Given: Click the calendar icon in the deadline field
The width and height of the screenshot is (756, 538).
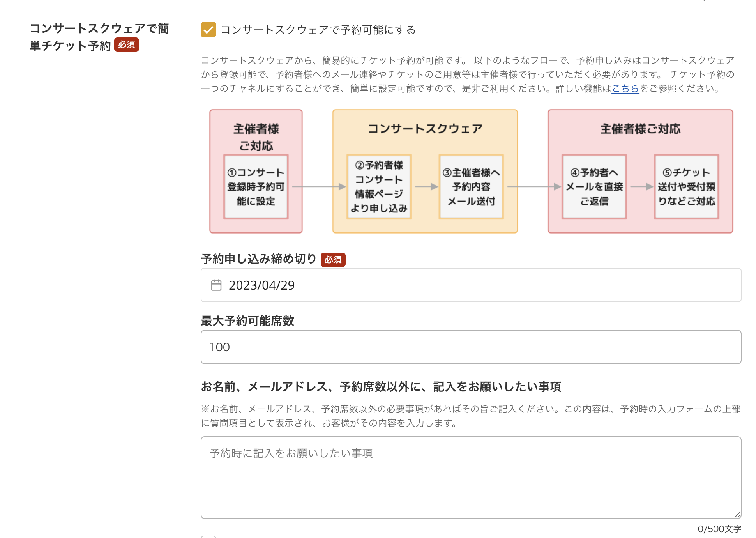Looking at the screenshot, I should click(216, 285).
